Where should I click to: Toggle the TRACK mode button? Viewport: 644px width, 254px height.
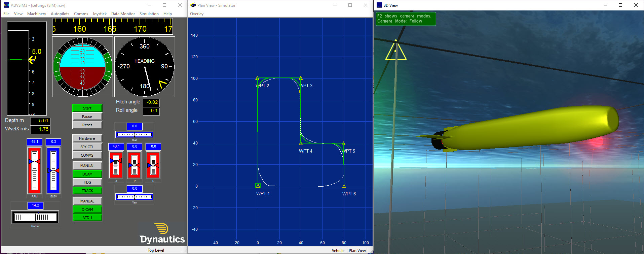coord(87,191)
